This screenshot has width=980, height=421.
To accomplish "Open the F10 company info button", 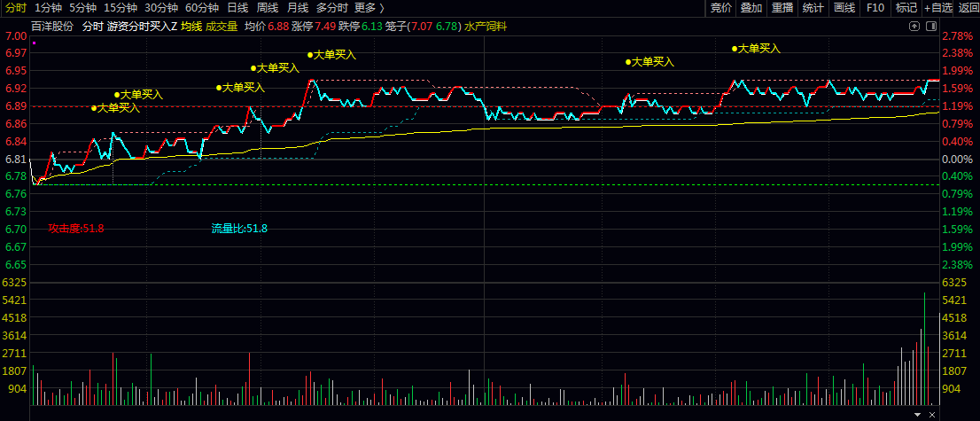I will click(x=875, y=8).
